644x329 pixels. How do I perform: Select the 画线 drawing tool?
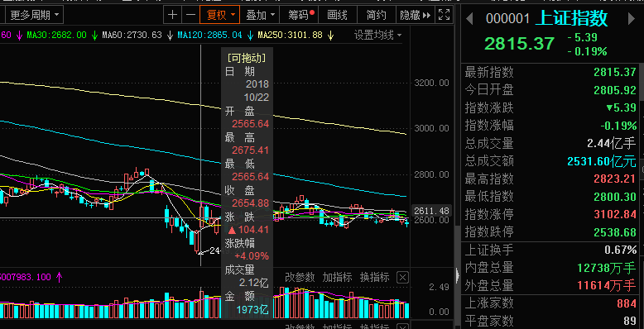coord(337,16)
